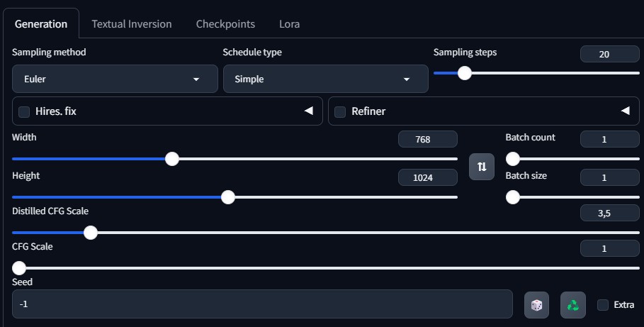This screenshot has width=644, height=327.
Task: Switch to the Checkpoints tab
Action: pos(225,24)
